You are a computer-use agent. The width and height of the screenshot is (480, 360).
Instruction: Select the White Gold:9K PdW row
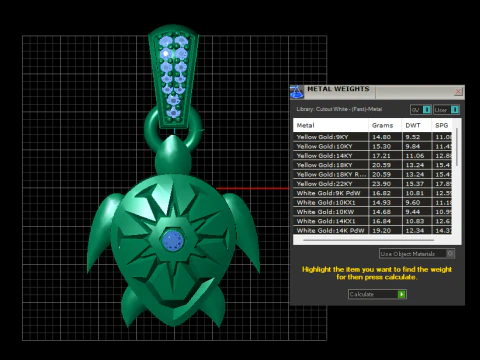(x=373, y=193)
